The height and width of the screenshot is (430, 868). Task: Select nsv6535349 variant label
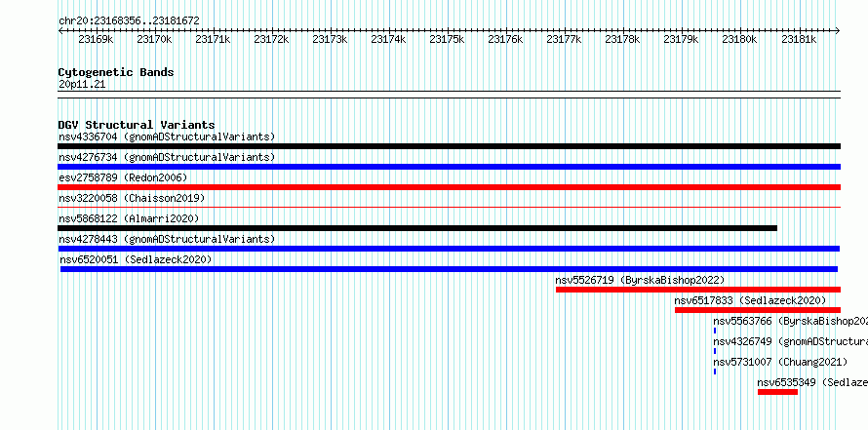pyautogui.click(x=812, y=382)
